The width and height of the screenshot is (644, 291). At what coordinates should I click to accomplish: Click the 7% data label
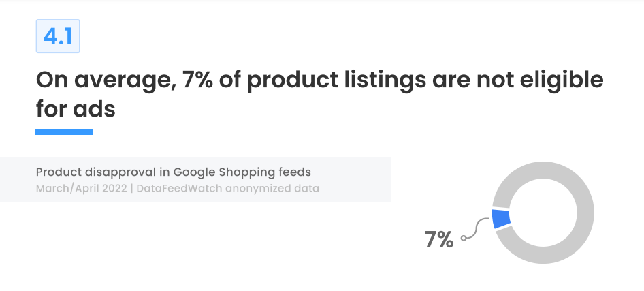point(438,240)
